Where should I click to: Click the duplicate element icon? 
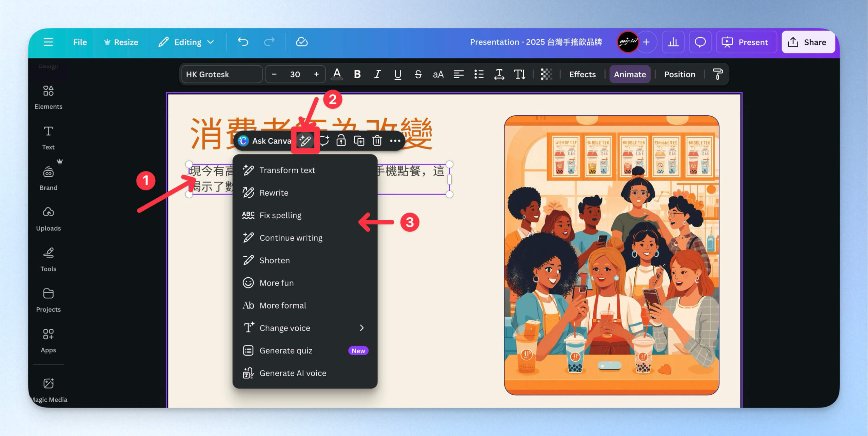[359, 141]
